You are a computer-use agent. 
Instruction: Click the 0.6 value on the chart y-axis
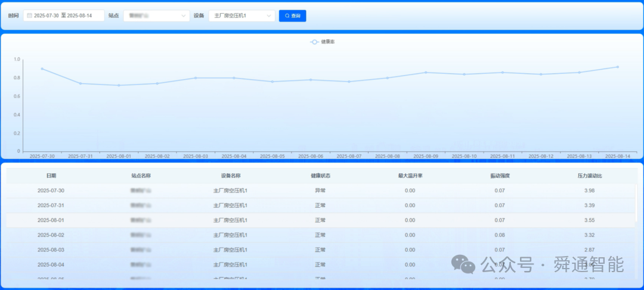pos(17,96)
